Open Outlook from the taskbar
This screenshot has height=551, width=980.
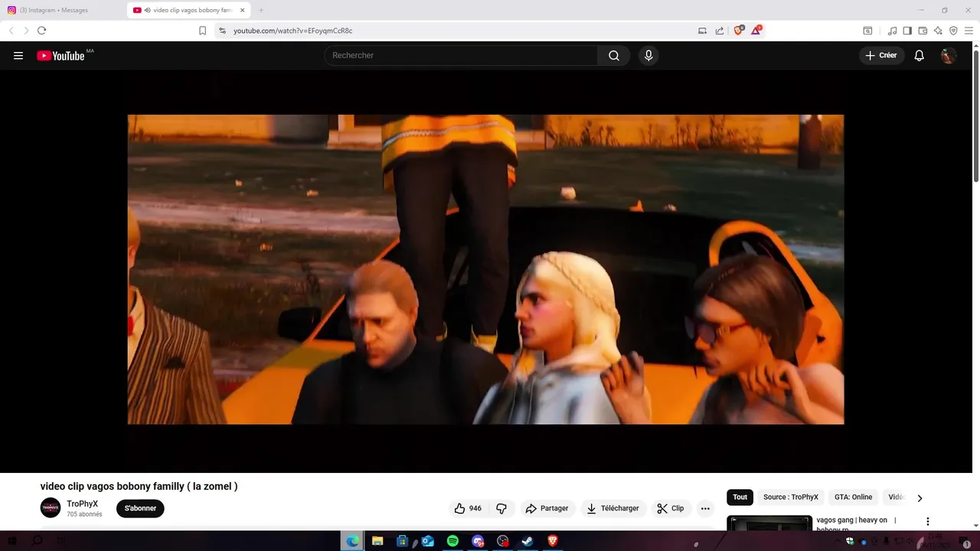pos(428,541)
